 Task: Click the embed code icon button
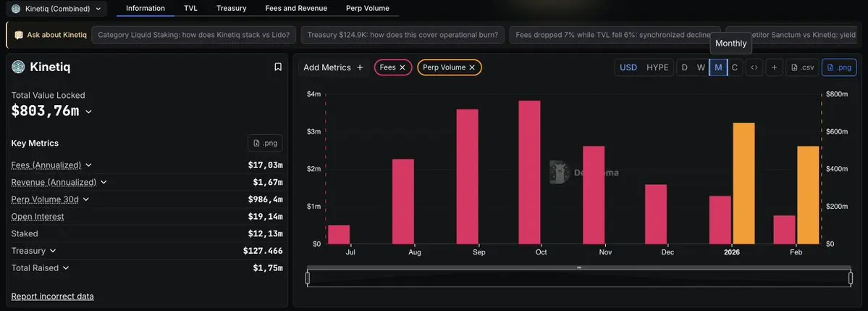(x=754, y=67)
